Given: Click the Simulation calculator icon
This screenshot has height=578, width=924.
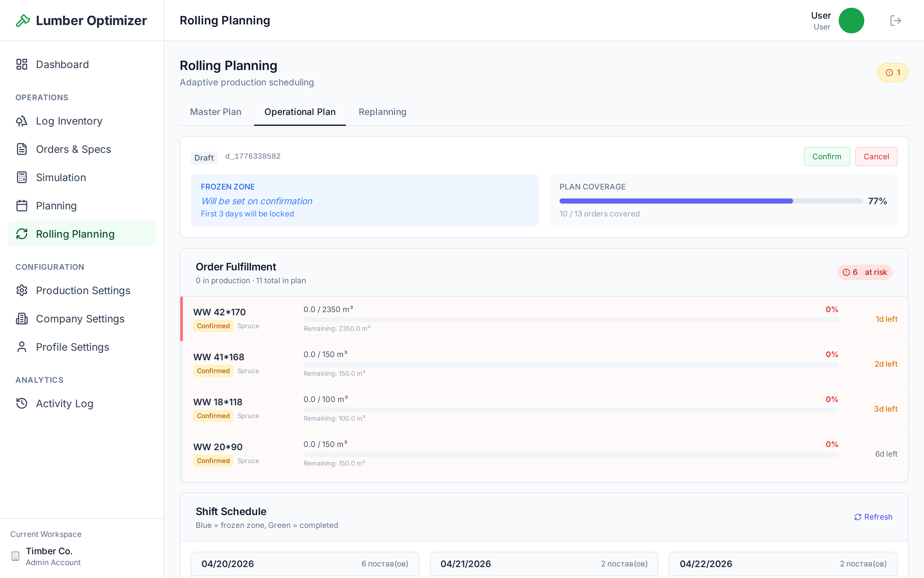Looking at the screenshot, I should [22, 177].
